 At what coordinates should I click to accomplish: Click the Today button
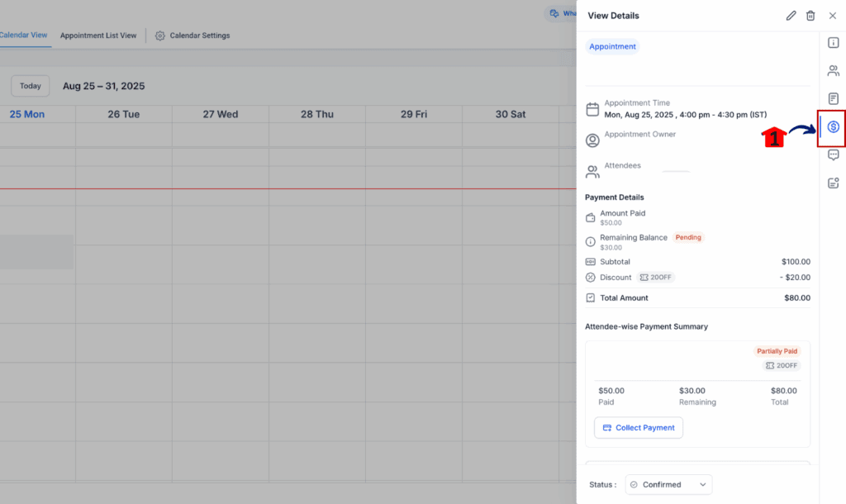31,86
